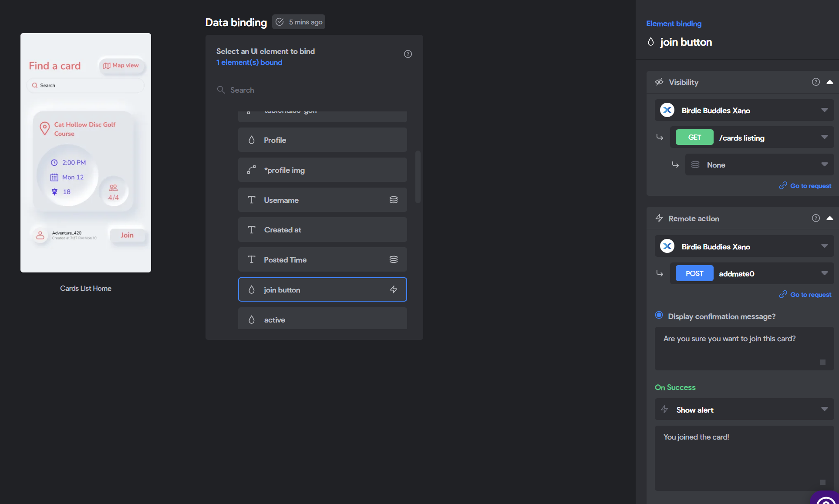
Task: Click the confirmation message text area
Action: 744,349
